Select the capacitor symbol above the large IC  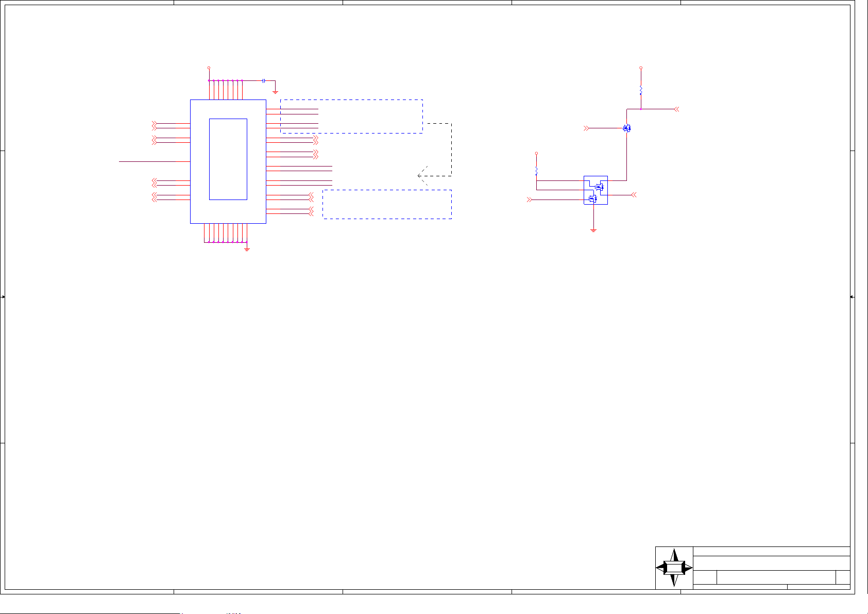coord(264,80)
